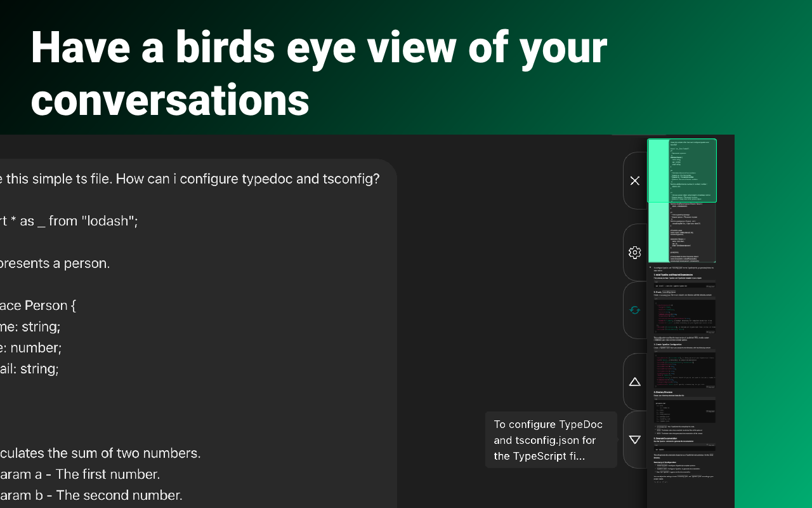This screenshot has width=812, height=508.
Task: Click the line 'ail: string;'
Action: tap(29, 369)
